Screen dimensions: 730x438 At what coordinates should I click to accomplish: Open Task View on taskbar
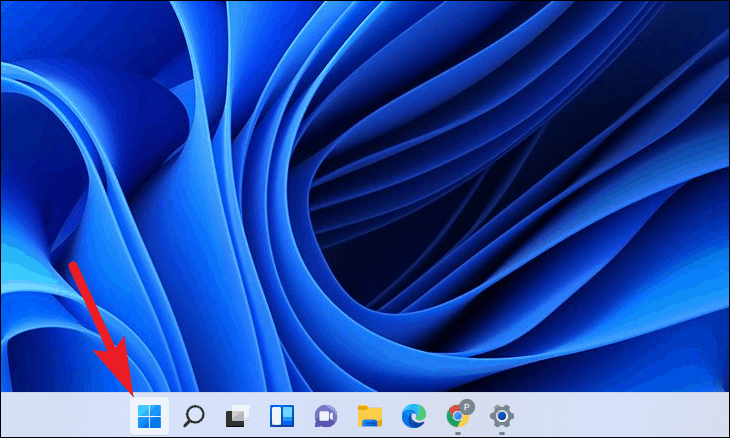coord(237,416)
